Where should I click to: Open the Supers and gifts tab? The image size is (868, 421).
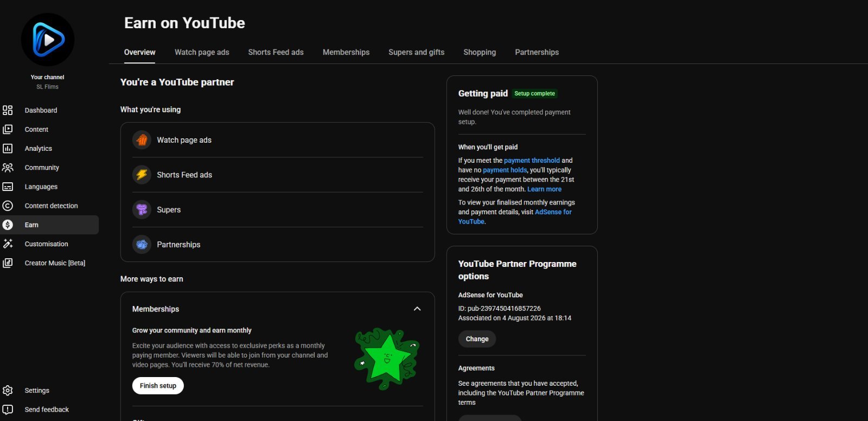pos(416,52)
